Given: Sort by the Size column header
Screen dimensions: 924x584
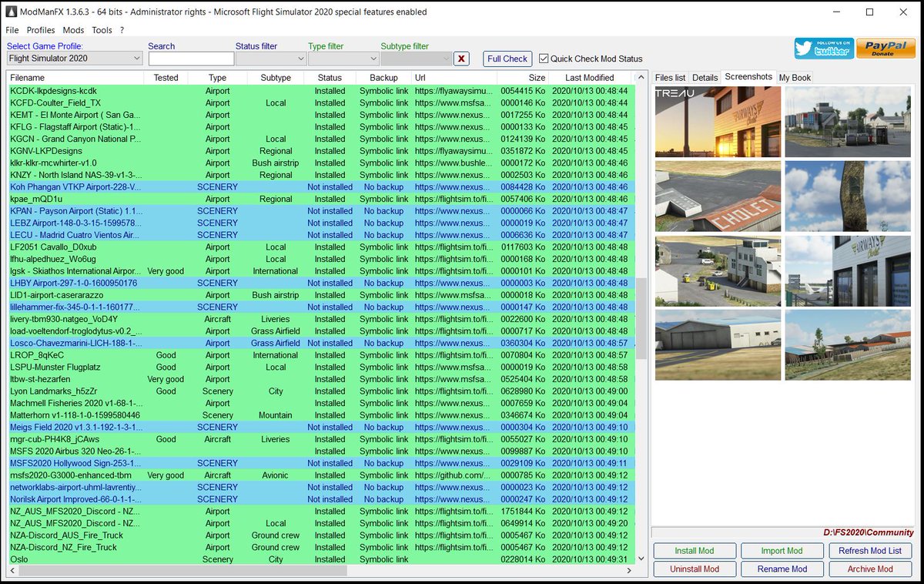Looking at the screenshot, I should pyautogui.click(x=524, y=78).
